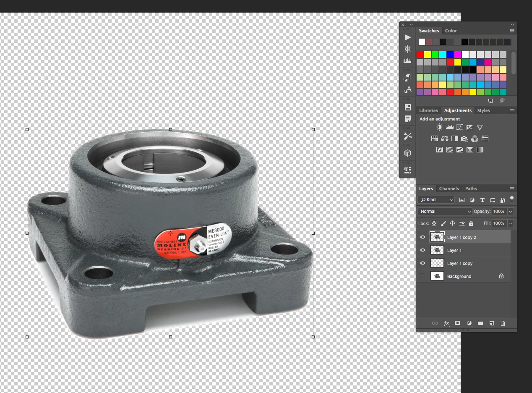Add a layer mask
This screenshot has height=393, width=532.
pos(458,323)
